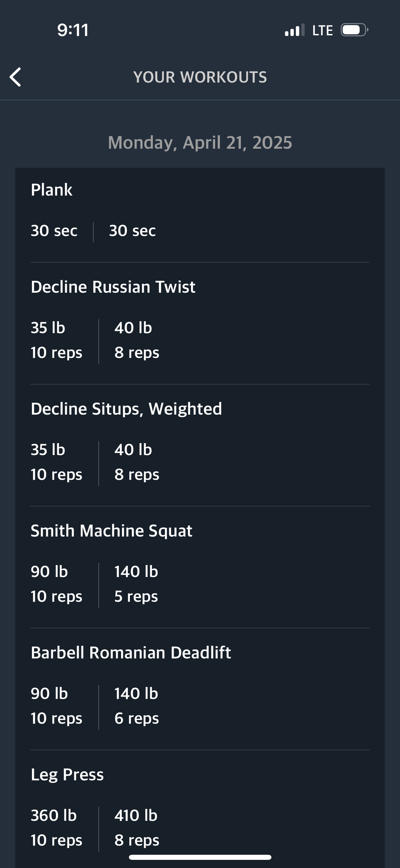Image resolution: width=400 pixels, height=868 pixels.
Task: Tap the home indicator bar
Action: (x=200, y=857)
